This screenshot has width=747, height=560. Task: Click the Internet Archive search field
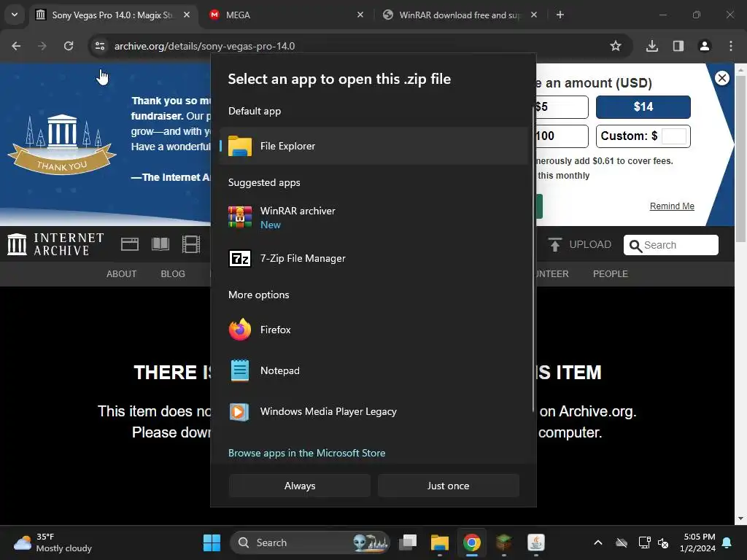click(671, 245)
